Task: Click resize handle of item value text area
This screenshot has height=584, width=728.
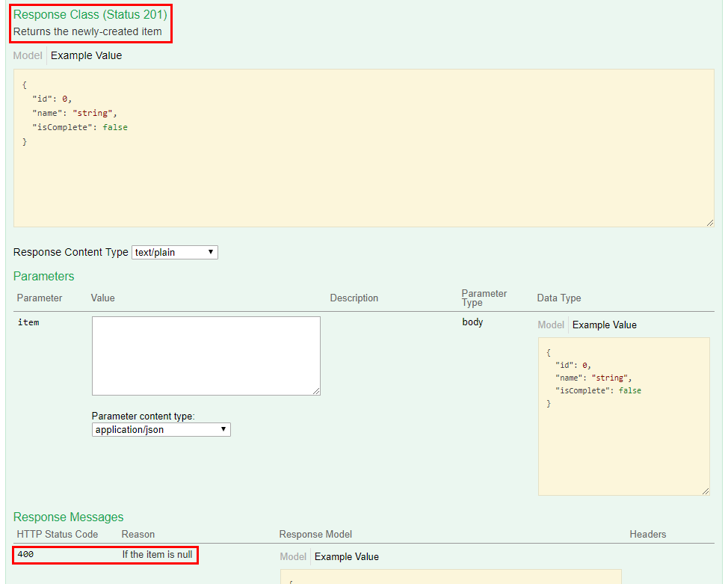Action: 316,391
